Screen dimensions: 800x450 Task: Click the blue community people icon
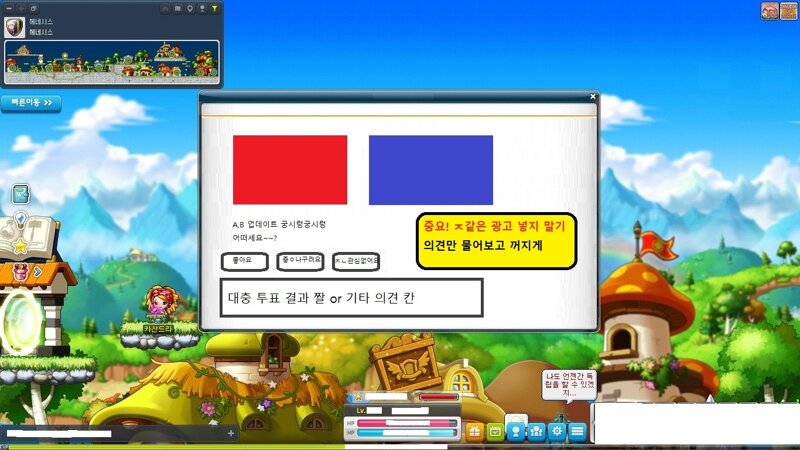pyautogui.click(x=536, y=432)
